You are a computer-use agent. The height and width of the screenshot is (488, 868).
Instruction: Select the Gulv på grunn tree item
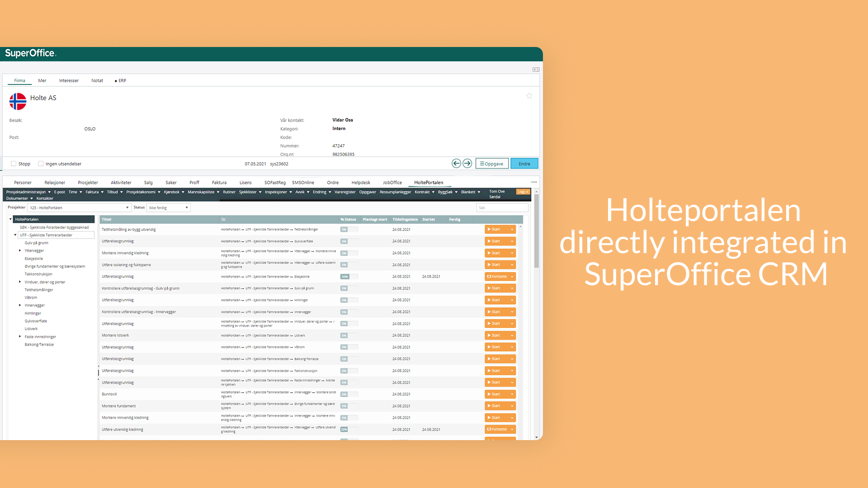click(36, 243)
